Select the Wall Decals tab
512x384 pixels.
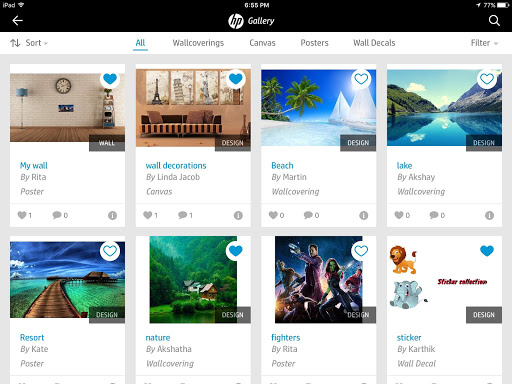(x=374, y=43)
